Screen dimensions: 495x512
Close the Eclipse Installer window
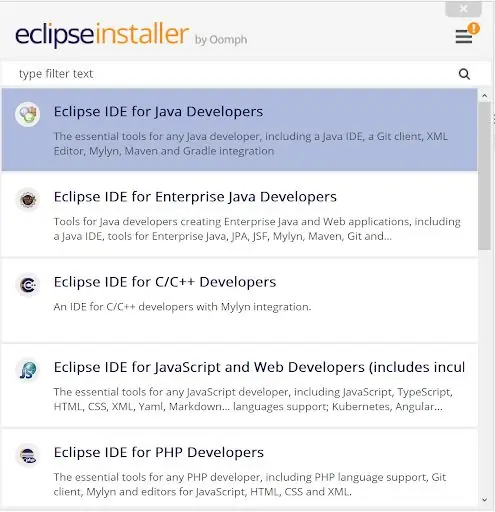point(463,9)
